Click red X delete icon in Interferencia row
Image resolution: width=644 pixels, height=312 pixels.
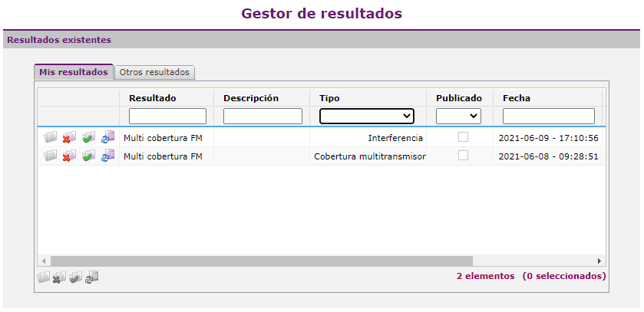69,138
